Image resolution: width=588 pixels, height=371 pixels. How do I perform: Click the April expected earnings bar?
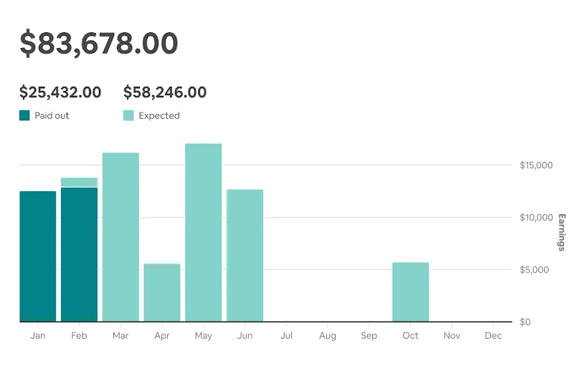(x=162, y=292)
